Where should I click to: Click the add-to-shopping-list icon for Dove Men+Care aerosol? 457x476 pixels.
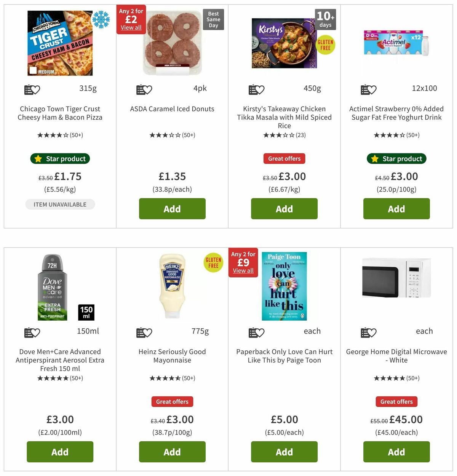click(32, 332)
